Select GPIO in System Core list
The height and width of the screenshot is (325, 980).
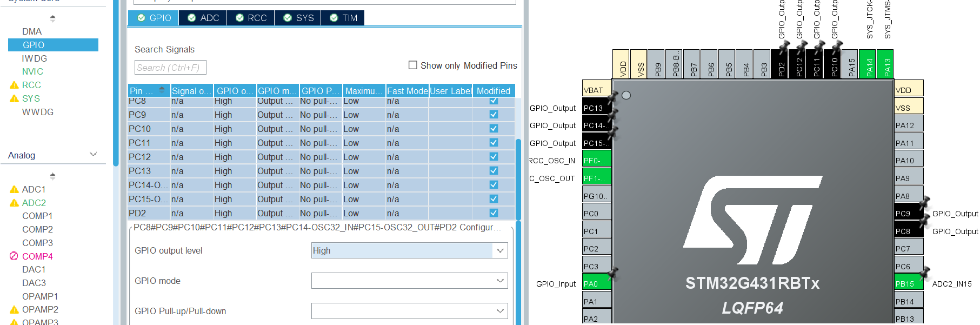[53, 45]
